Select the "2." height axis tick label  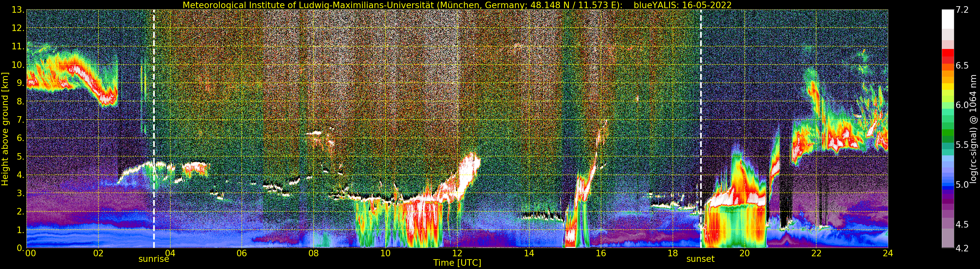(20, 211)
